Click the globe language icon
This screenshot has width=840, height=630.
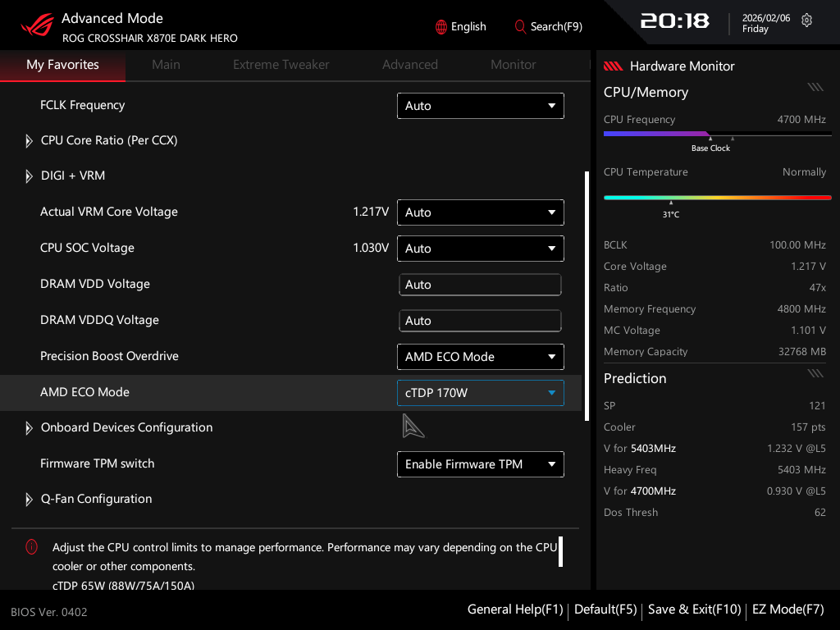pyautogui.click(x=441, y=27)
